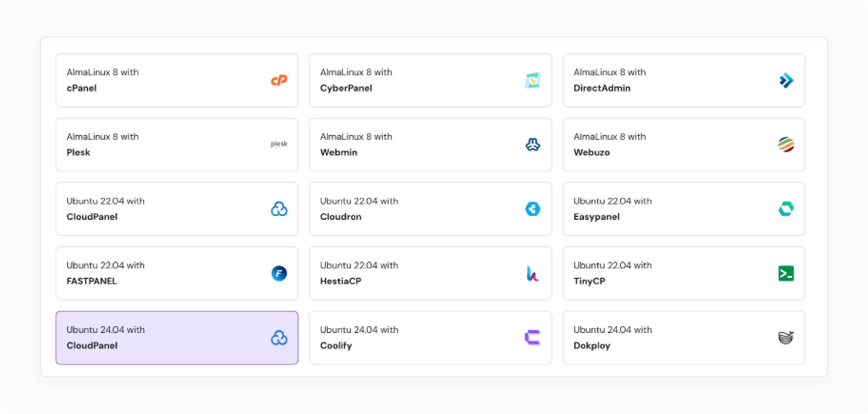Click 'Ubuntu 22.04 with' above Cloudron

(x=359, y=201)
